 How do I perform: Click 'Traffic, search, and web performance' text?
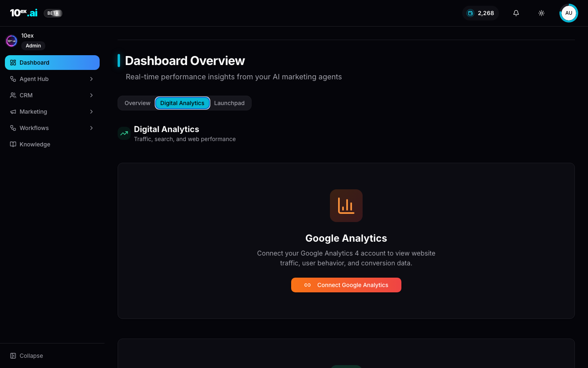(185, 139)
